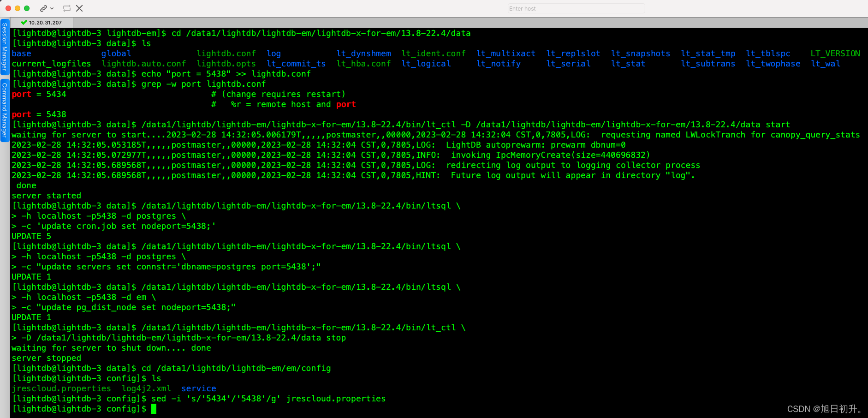This screenshot has height=418, width=868.
Task: Click 'LightDB autoprewarm: prewarm dbnum=0' log text
Action: coord(536,145)
